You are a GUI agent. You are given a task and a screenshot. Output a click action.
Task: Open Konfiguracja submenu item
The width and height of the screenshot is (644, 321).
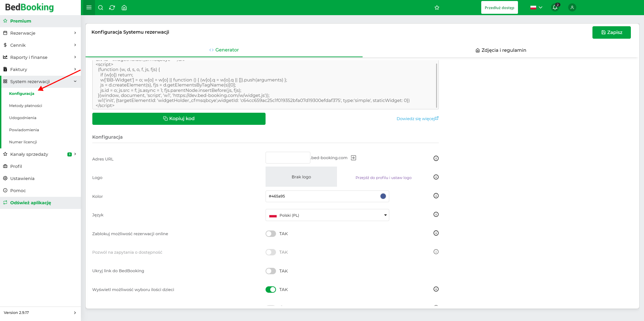click(22, 94)
